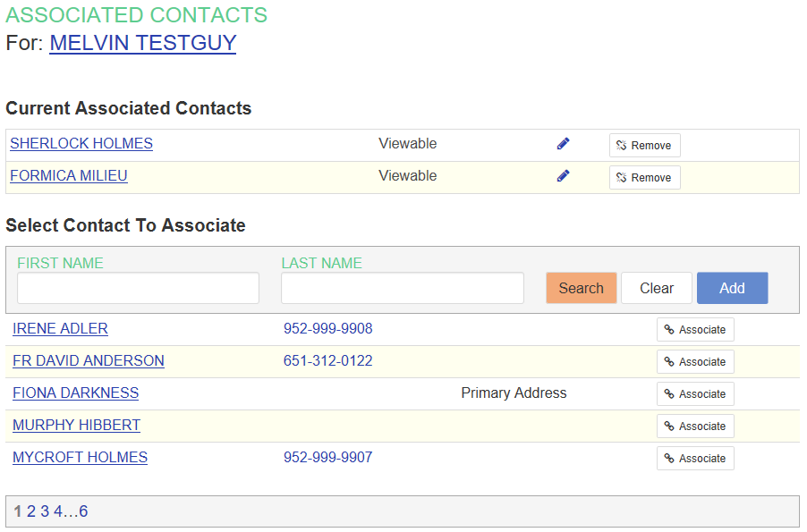Click the Last Name search field
The height and width of the screenshot is (532, 807).
402,288
